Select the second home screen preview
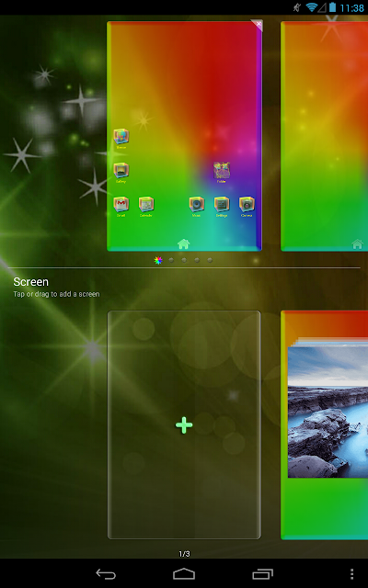Screen dimensions: 368x588 (x=325, y=136)
